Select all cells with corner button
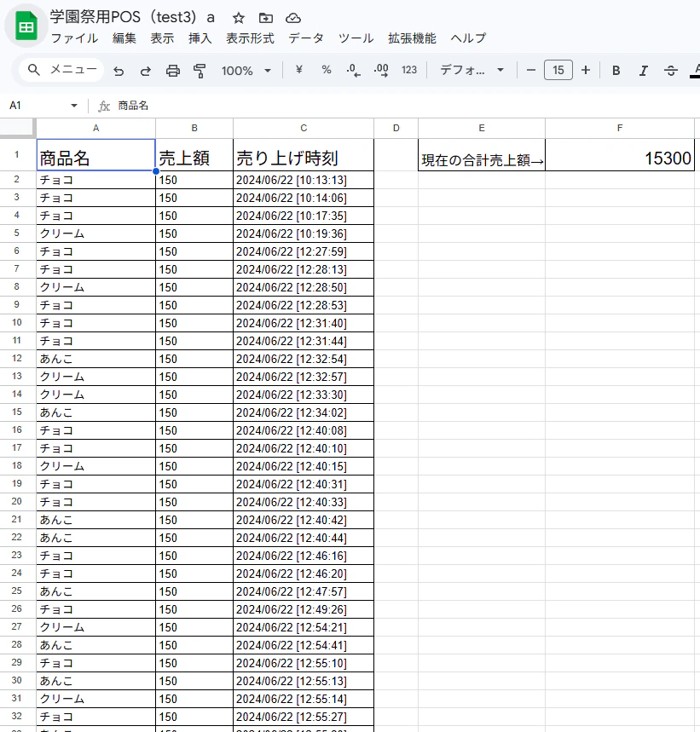 (x=18, y=128)
